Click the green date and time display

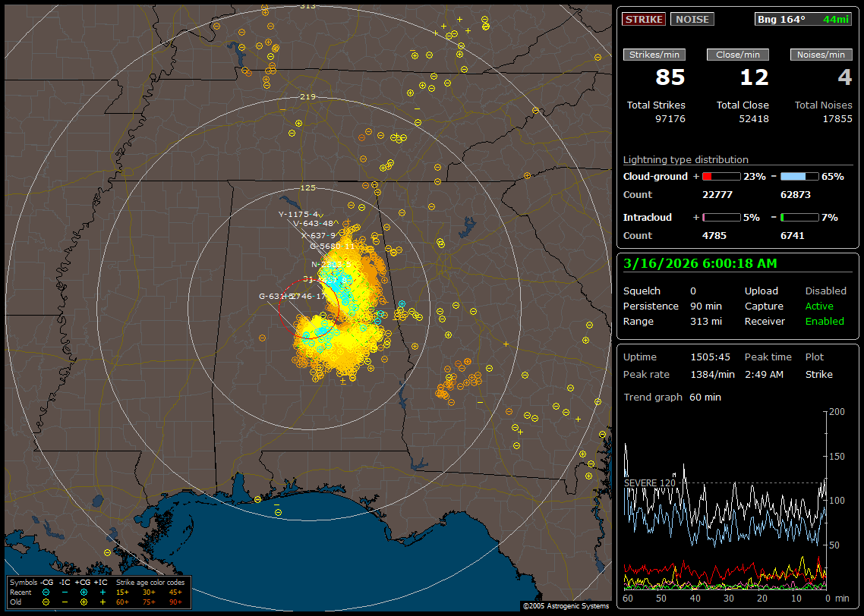699,263
